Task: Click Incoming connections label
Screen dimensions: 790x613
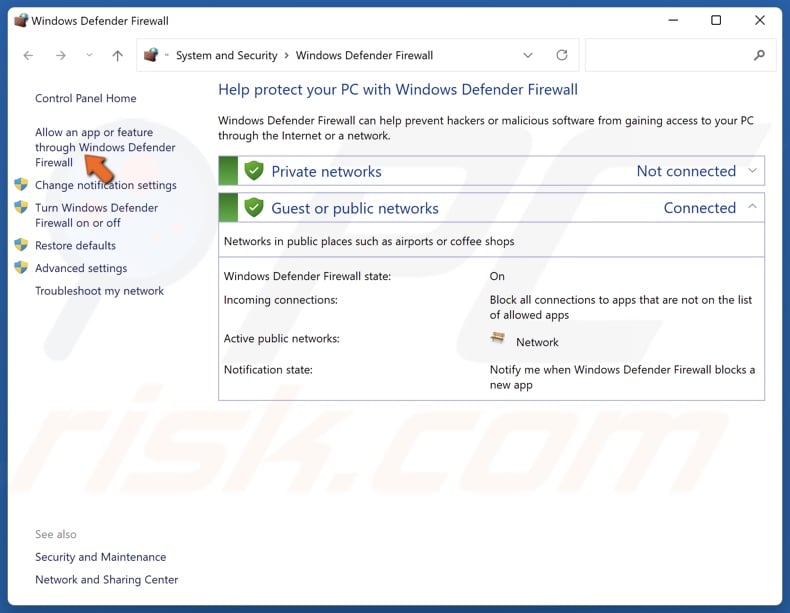Action: (x=281, y=300)
